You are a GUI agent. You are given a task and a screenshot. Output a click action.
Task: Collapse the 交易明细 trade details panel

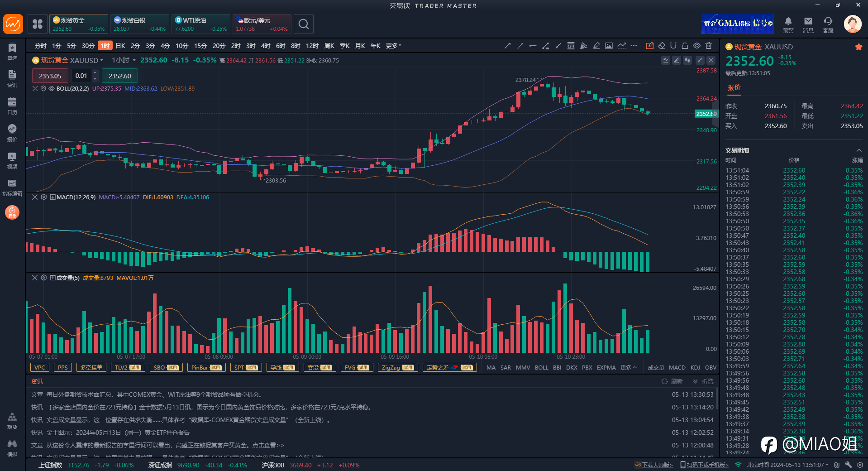coord(858,150)
